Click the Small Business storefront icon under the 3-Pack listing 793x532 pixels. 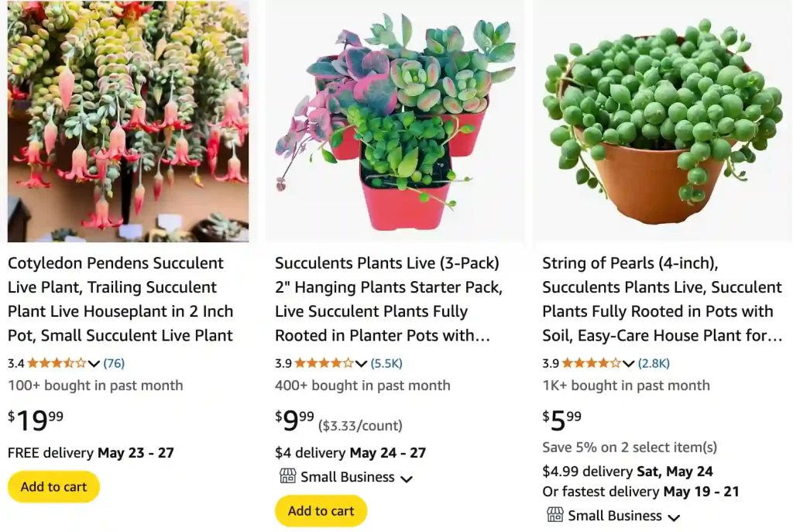288,477
